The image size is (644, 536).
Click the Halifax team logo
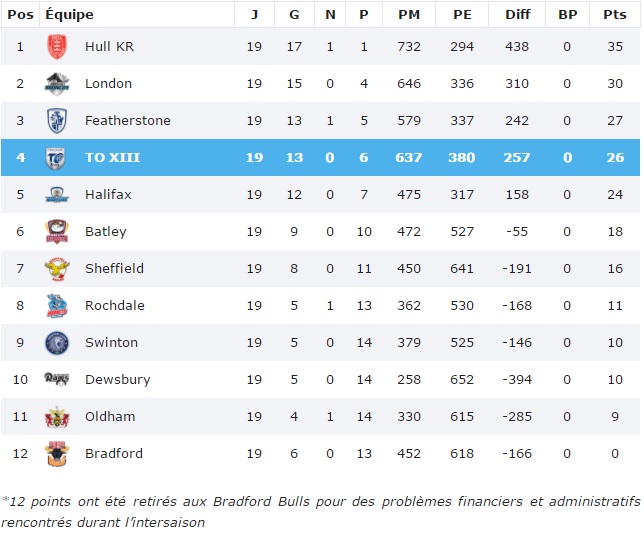pos(57,195)
